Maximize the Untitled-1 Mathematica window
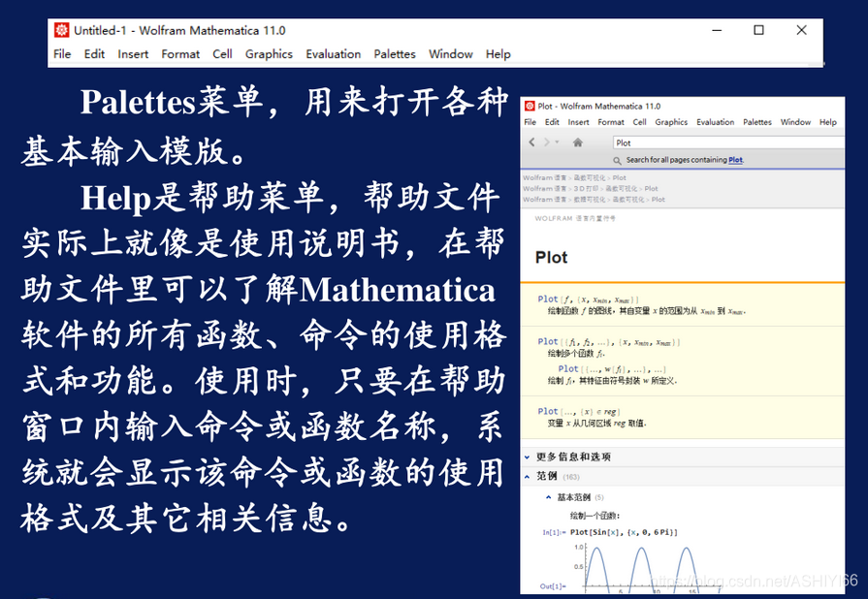The height and width of the screenshot is (599, 868). [x=759, y=30]
